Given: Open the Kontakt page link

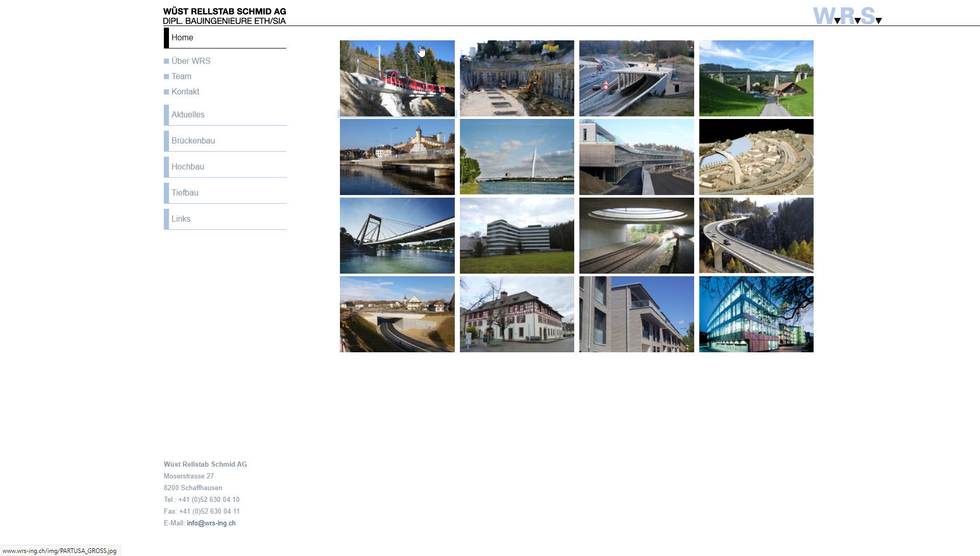Looking at the screenshot, I should pyautogui.click(x=186, y=91).
